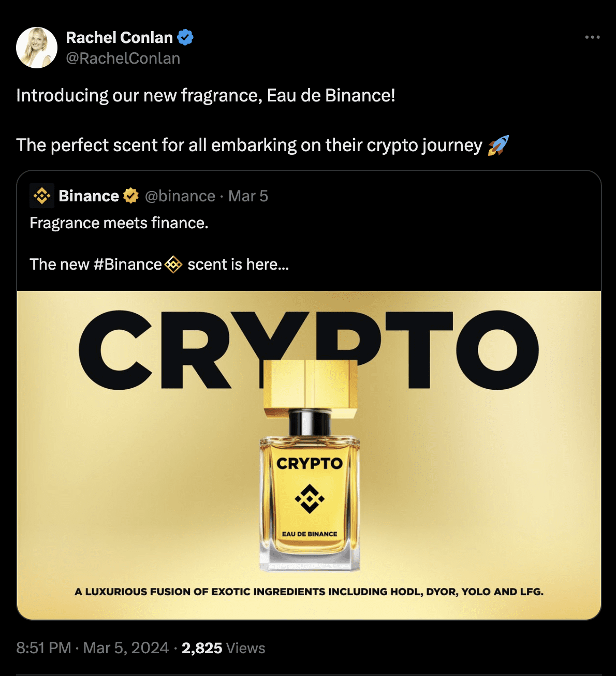Open the @RachelConlan handle
Viewport: 616px width, 676px height.
pyautogui.click(x=122, y=58)
